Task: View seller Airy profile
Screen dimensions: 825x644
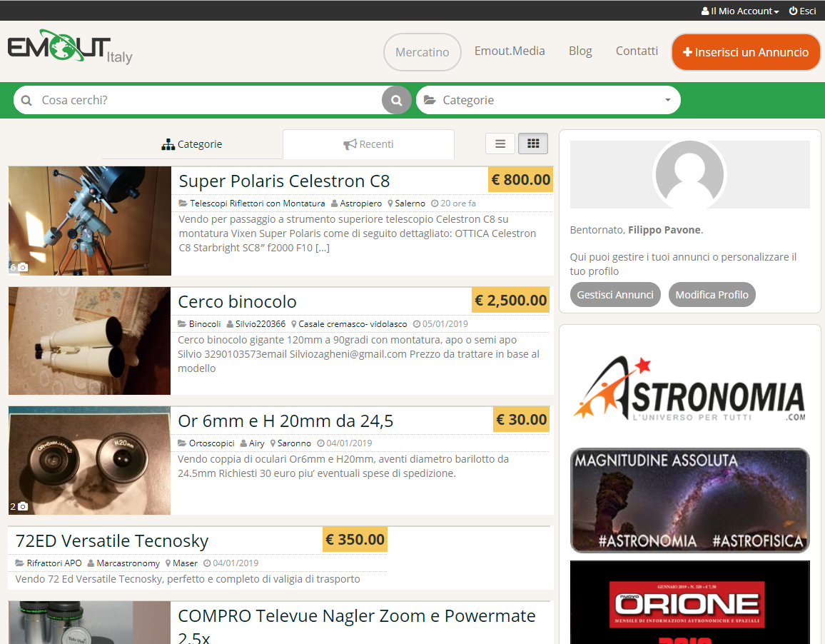Action: pos(257,443)
